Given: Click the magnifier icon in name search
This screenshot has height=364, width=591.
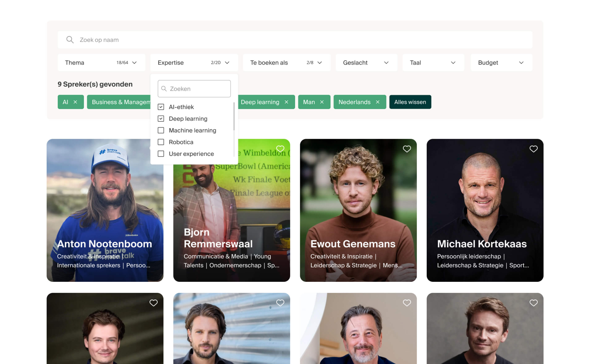Looking at the screenshot, I should pos(70,40).
